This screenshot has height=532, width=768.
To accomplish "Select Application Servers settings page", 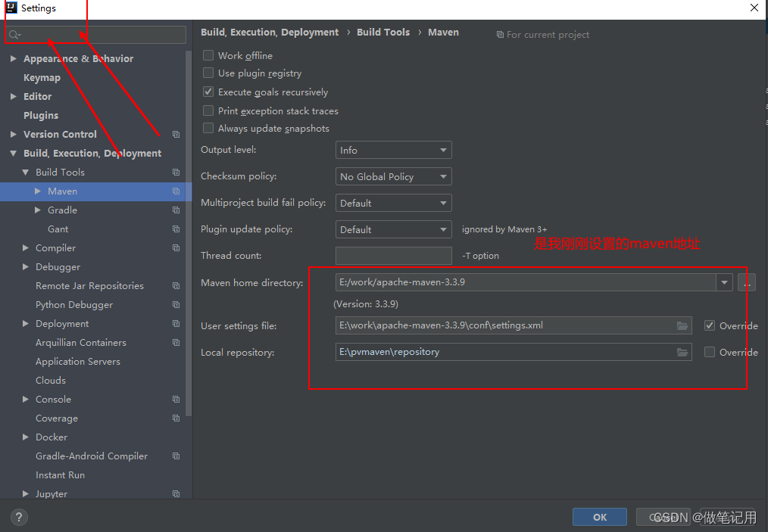I will [x=78, y=362].
